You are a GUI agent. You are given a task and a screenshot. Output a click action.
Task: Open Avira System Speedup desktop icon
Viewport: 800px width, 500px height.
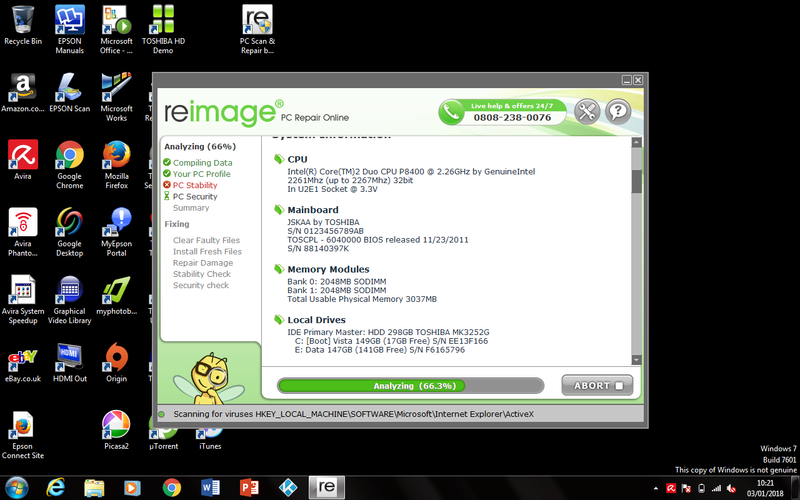(x=22, y=299)
